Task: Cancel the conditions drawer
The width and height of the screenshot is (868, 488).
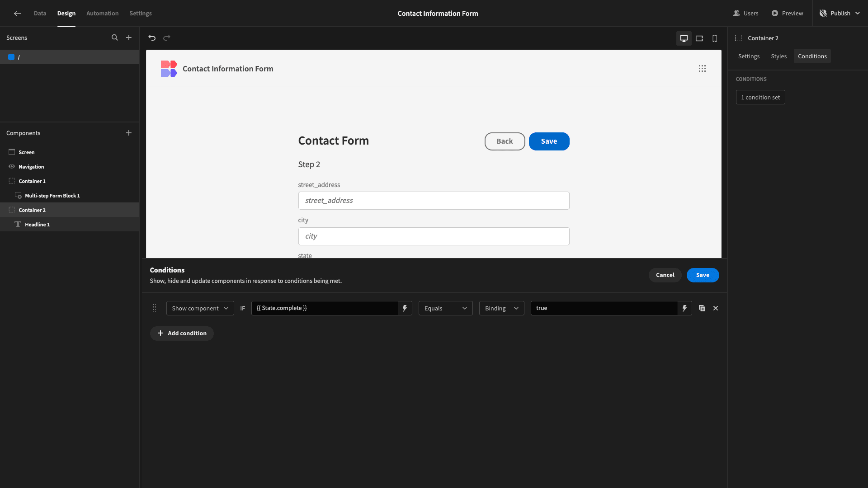Action: click(x=665, y=275)
